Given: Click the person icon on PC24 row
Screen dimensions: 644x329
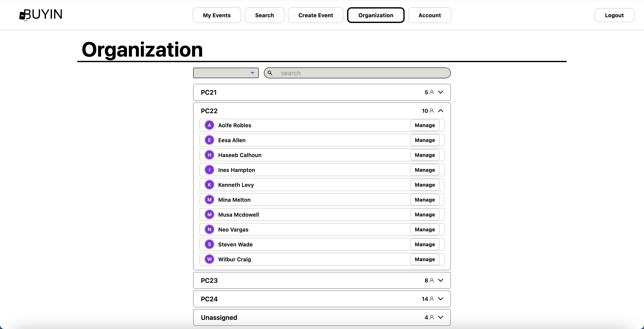Looking at the screenshot, I should [x=431, y=299].
